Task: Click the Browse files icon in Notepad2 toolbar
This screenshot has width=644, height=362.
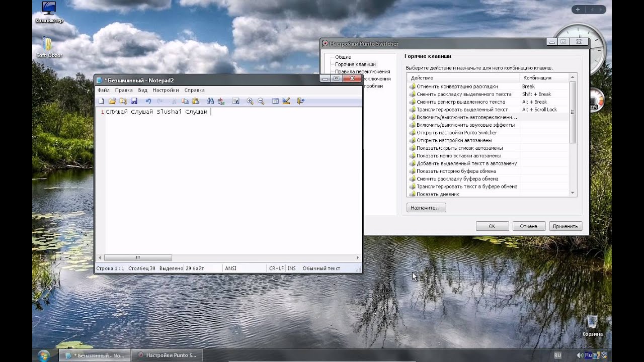Action: point(123,101)
